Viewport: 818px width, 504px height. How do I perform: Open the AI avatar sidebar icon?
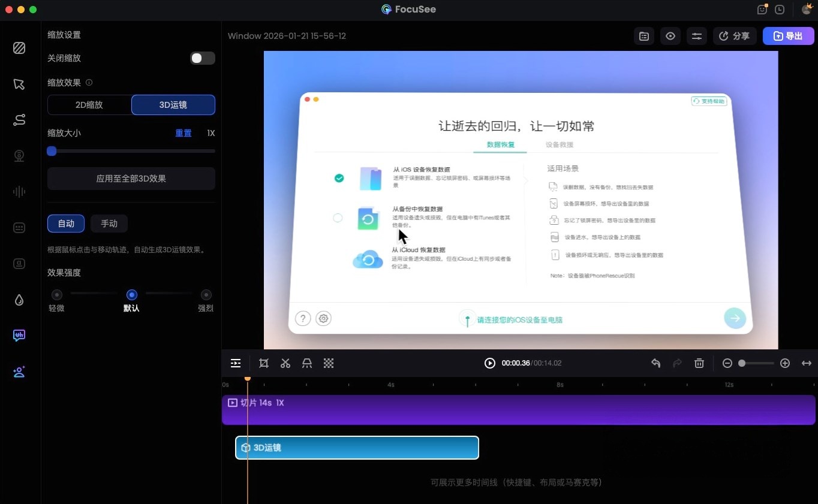(19, 372)
